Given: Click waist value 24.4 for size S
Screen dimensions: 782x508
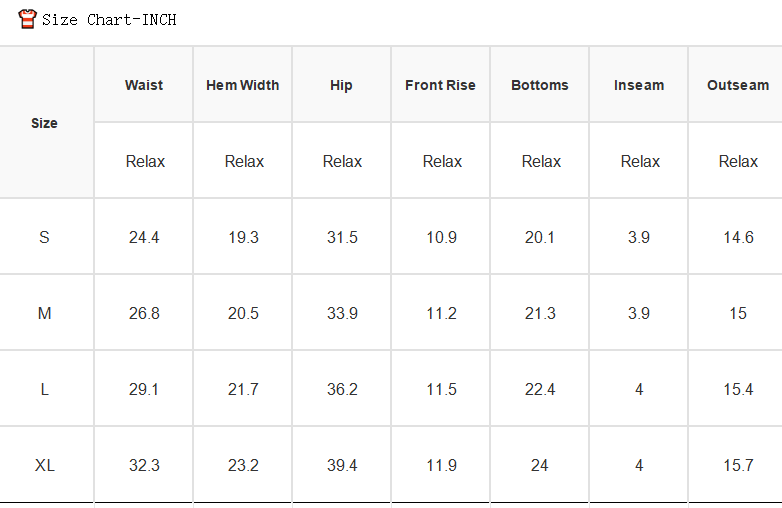Looking at the screenshot, I should pos(144,237).
